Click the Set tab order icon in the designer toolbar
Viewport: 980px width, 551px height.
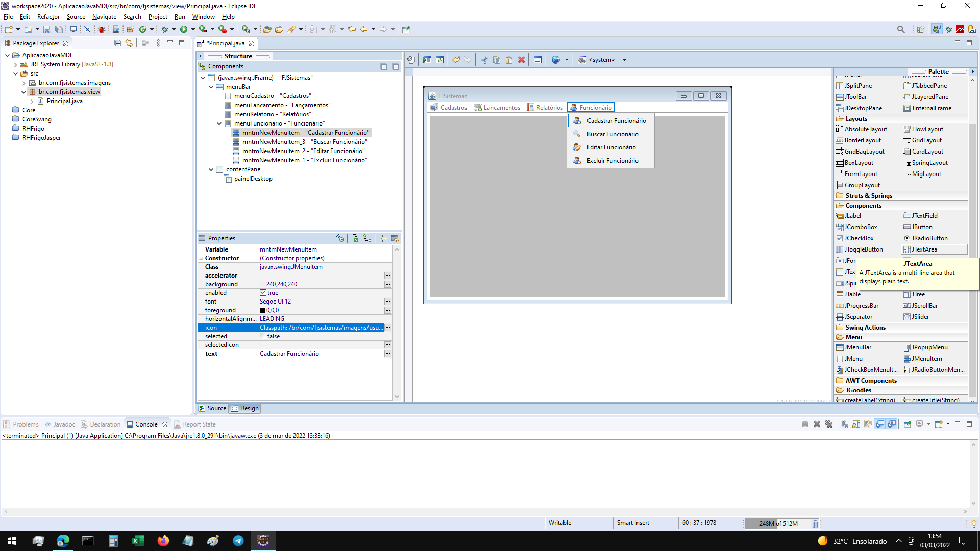[537, 60]
